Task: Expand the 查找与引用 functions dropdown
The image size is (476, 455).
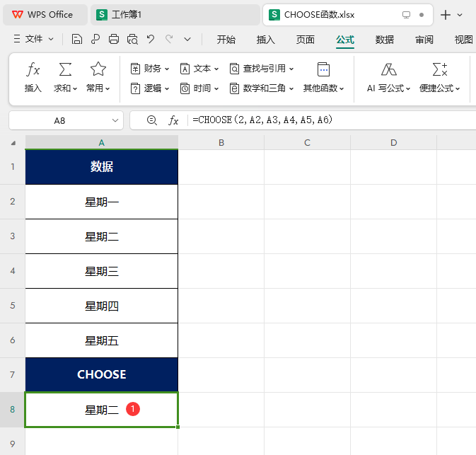Action: point(262,69)
